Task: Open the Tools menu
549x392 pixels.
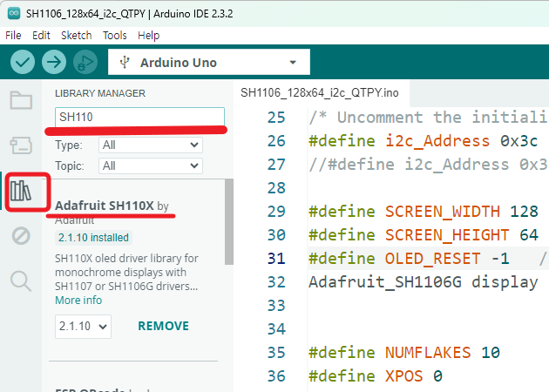Action: (115, 36)
